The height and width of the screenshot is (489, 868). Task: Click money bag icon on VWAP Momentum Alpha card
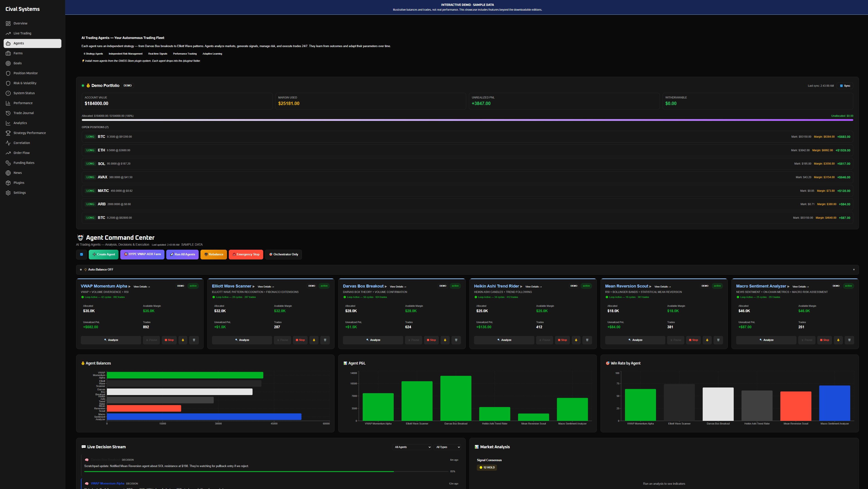click(183, 340)
